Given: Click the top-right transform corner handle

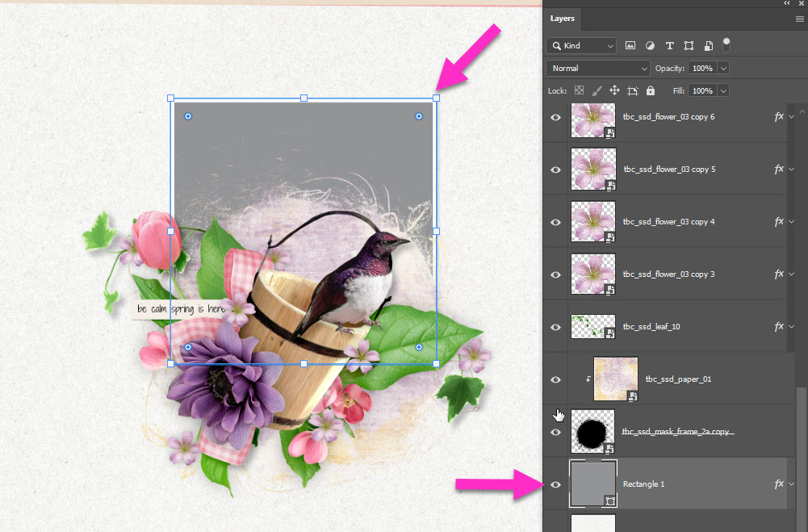Looking at the screenshot, I should click(437, 98).
